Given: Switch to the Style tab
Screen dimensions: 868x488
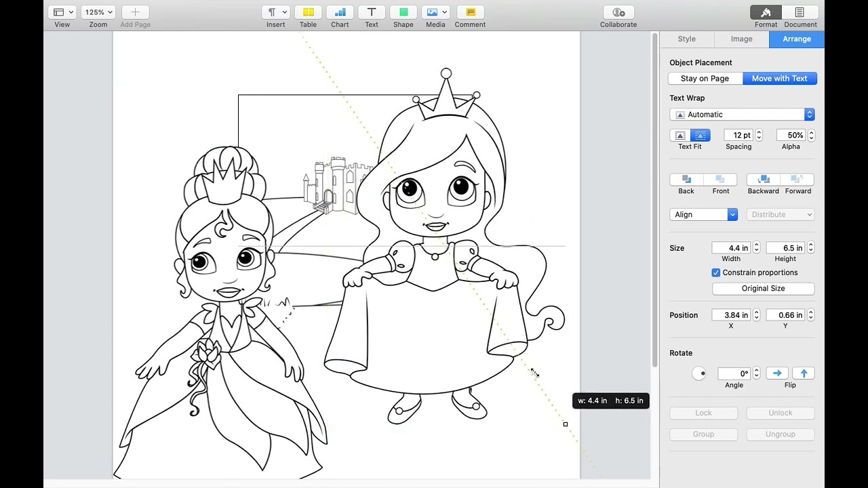Looking at the screenshot, I should (686, 39).
